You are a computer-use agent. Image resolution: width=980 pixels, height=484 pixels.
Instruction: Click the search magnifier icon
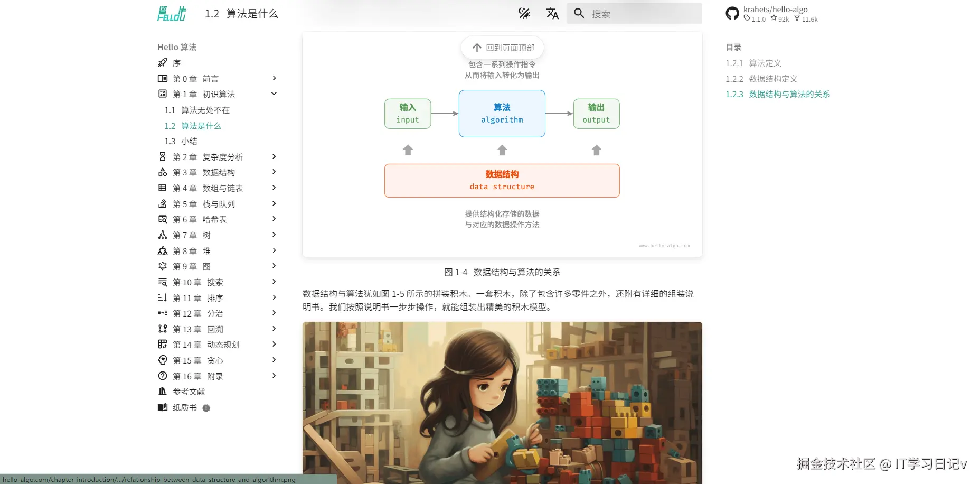579,13
